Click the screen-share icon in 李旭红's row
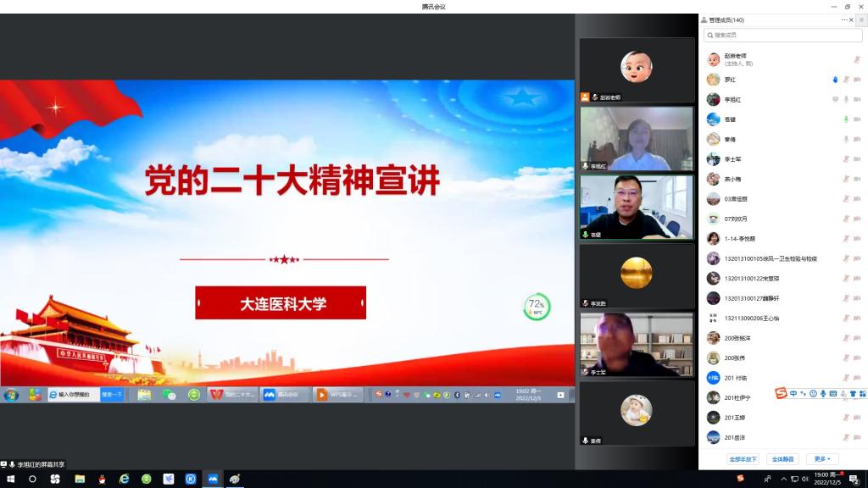 click(835, 100)
